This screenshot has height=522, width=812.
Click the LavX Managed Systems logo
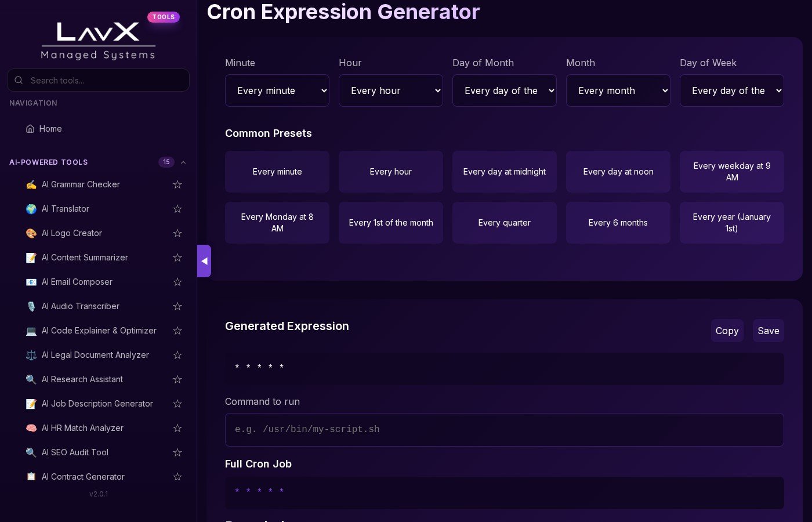tap(98, 41)
